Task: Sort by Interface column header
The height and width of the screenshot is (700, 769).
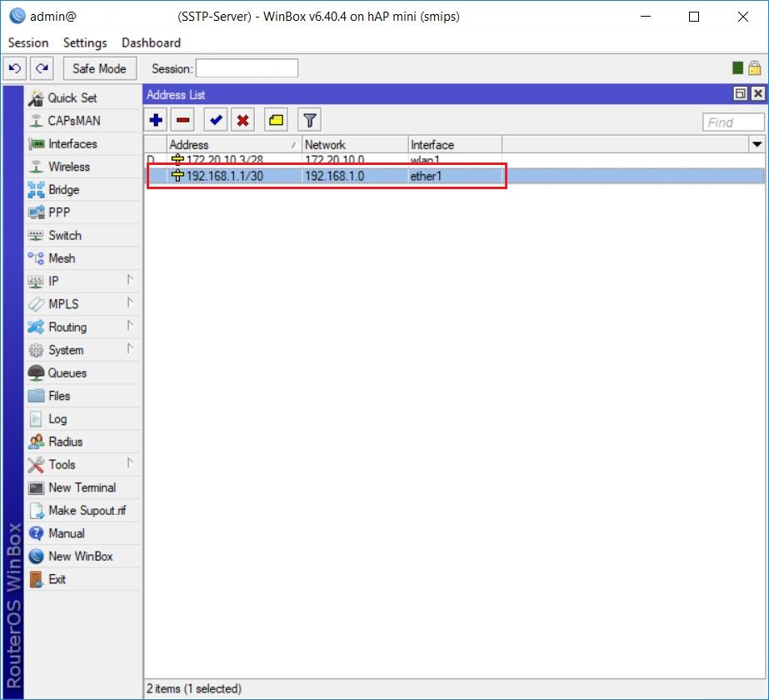Action: [455, 145]
